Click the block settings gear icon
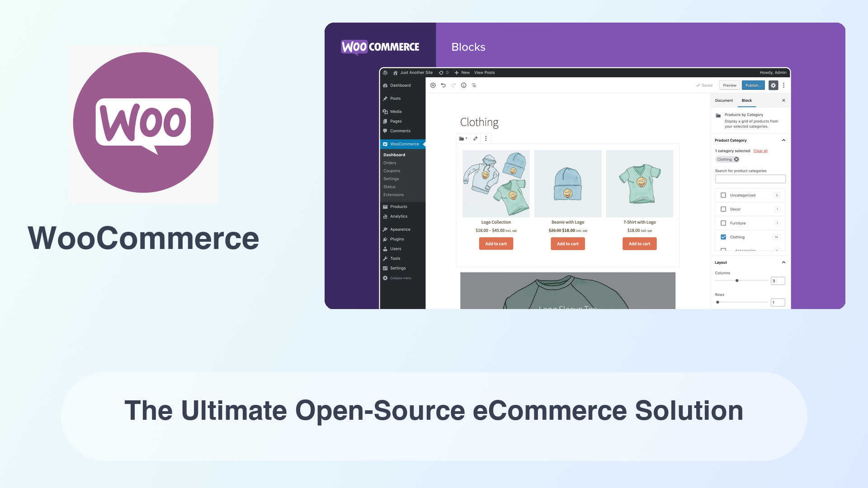 click(773, 85)
